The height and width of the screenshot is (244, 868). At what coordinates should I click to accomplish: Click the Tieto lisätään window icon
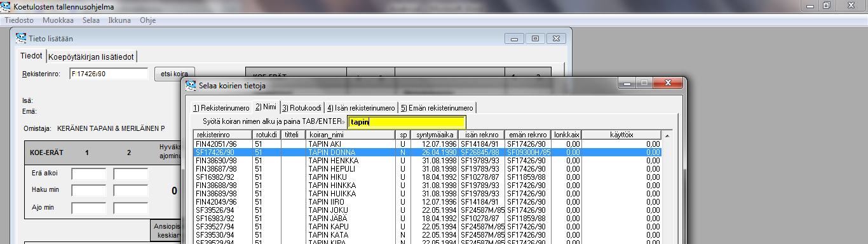[x=20, y=37]
